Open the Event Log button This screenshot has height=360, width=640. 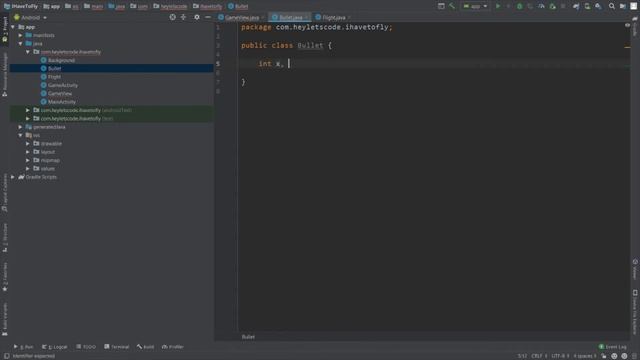click(x=612, y=347)
